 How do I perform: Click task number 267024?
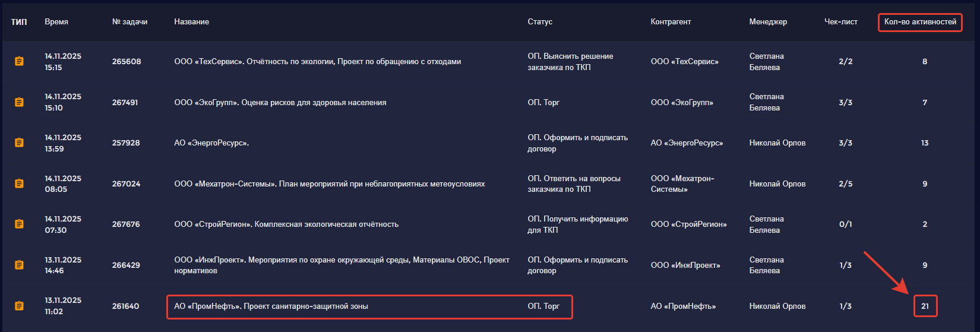pyautogui.click(x=126, y=184)
